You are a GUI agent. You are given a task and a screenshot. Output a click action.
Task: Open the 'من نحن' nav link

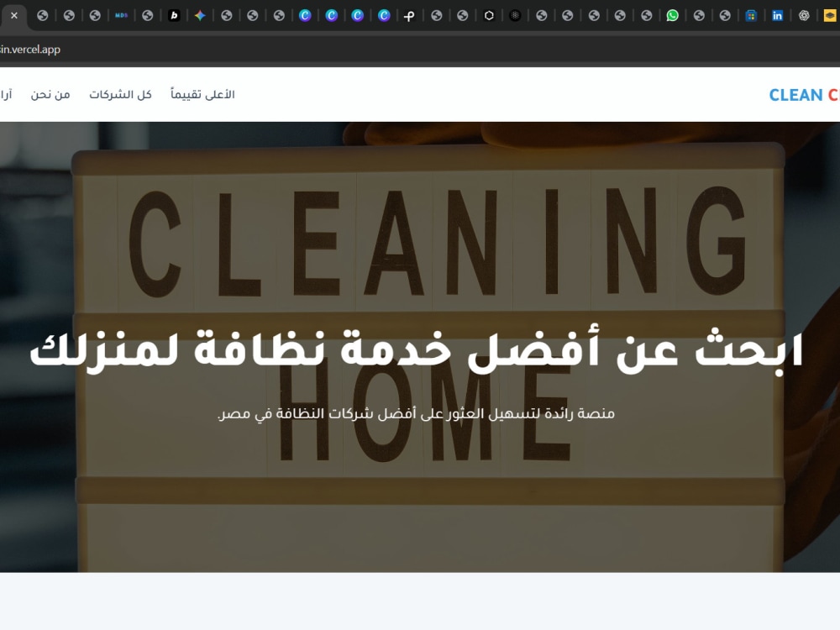tap(50, 94)
